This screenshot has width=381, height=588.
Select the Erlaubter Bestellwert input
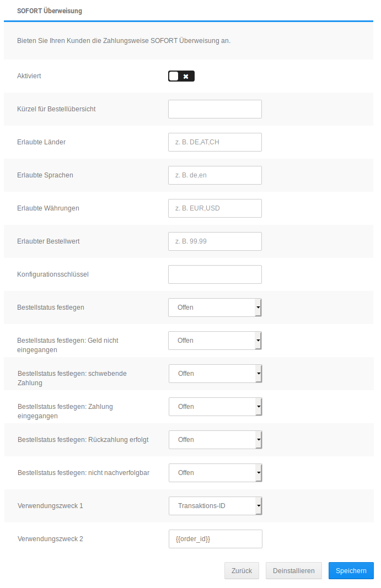click(214, 241)
